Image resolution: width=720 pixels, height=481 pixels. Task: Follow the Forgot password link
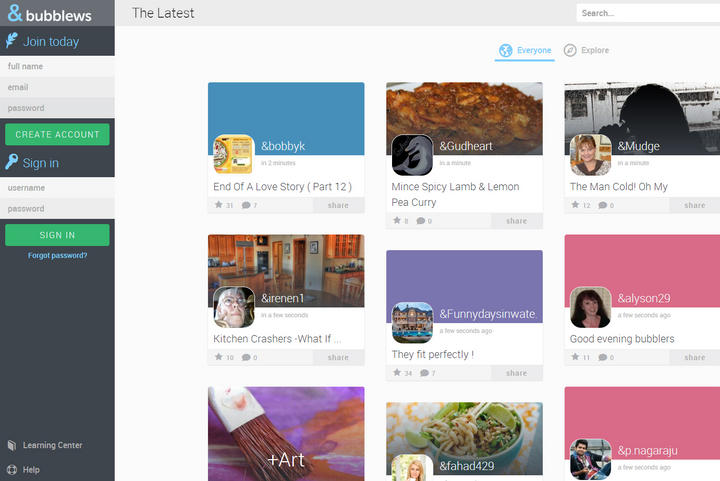[57, 255]
